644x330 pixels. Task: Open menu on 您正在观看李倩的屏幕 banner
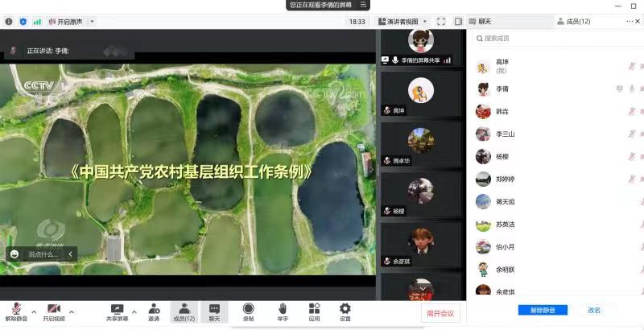[363, 5]
